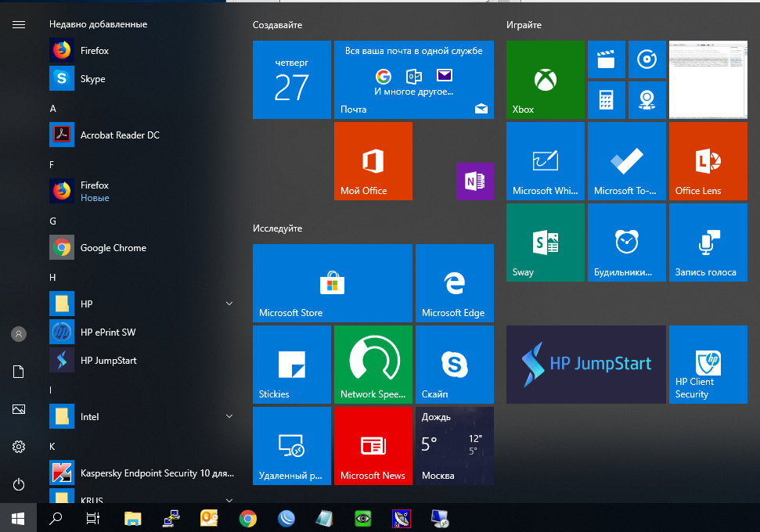Open Microsoft Edge tile
The image size is (760, 532).
point(454,282)
